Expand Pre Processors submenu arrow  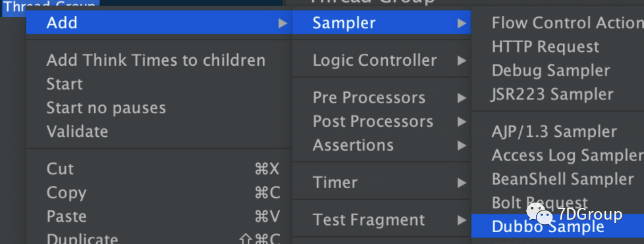pos(462,98)
